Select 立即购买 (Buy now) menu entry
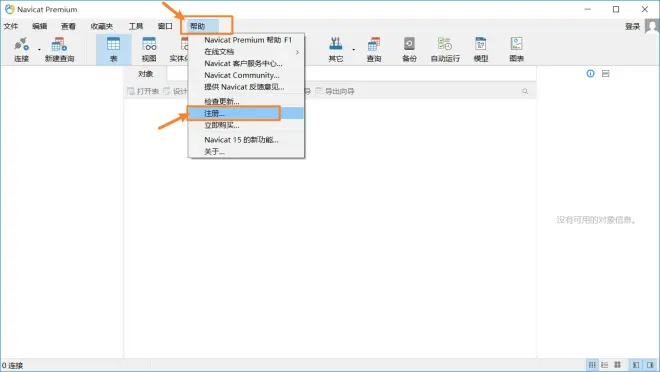Image resolution: width=660 pixels, height=372 pixels. 246,125
